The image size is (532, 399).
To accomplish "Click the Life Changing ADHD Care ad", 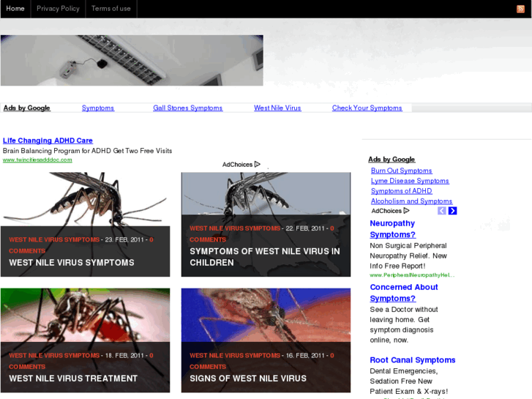I will (48, 141).
